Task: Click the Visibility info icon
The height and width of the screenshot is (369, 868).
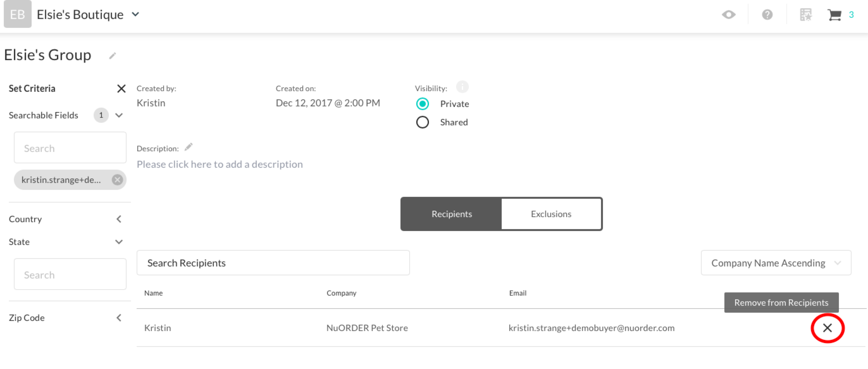Action: pyautogui.click(x=462, y=87)
